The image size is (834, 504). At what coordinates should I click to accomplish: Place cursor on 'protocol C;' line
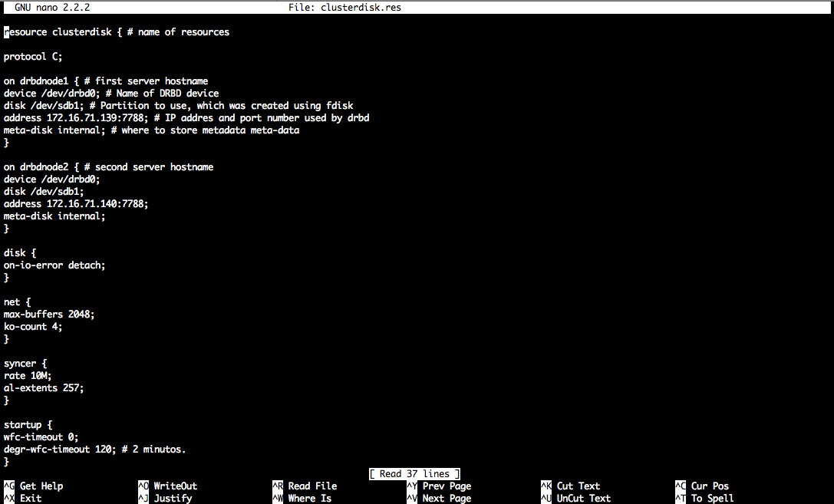(33, 56)
